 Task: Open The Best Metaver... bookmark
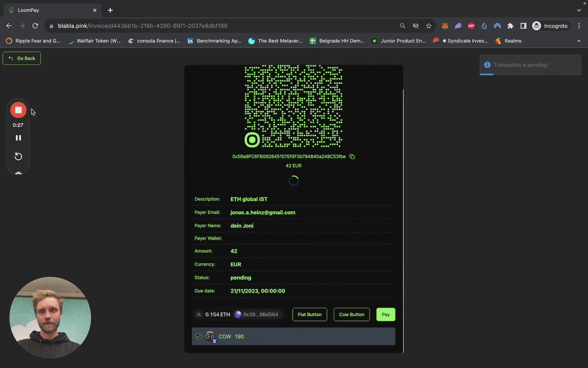click(275, 41)
